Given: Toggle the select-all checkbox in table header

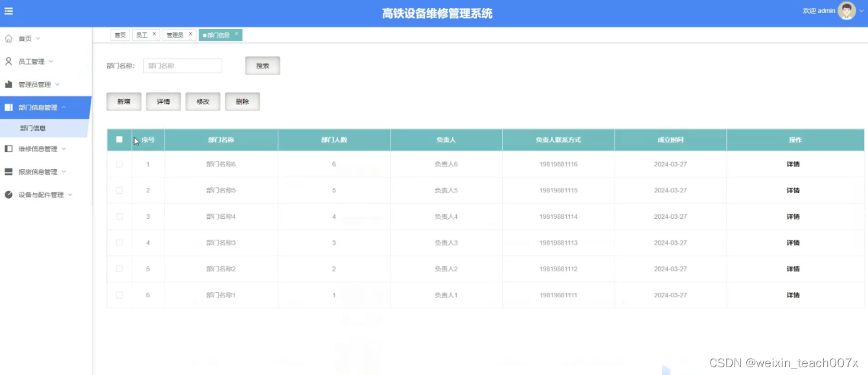Looking at the screenshot, I should 119,139.
